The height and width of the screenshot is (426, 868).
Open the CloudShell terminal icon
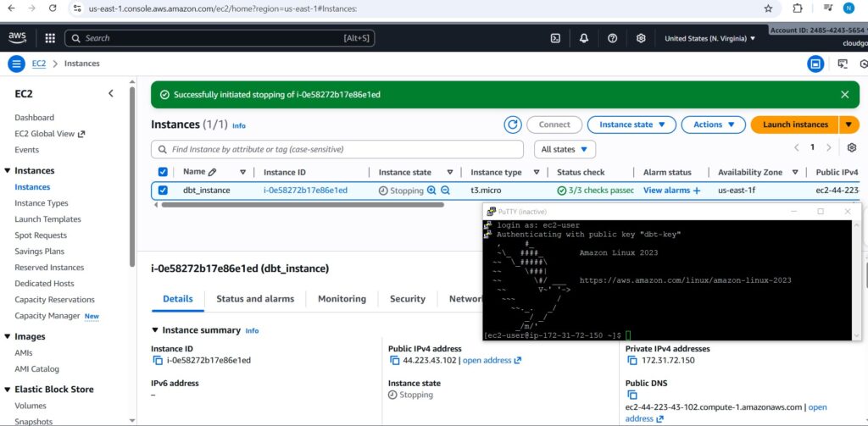point(555,38)
